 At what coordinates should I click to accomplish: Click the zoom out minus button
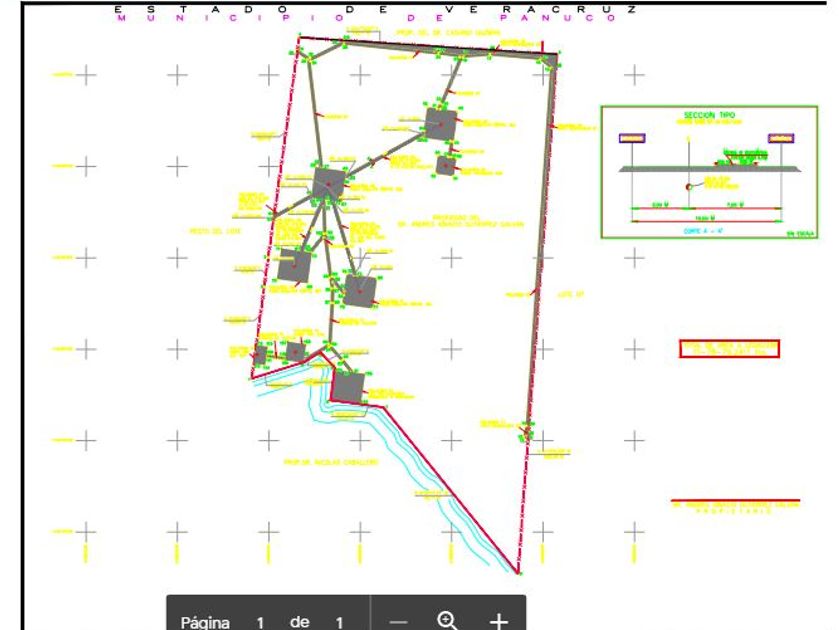tap(398, 622)
